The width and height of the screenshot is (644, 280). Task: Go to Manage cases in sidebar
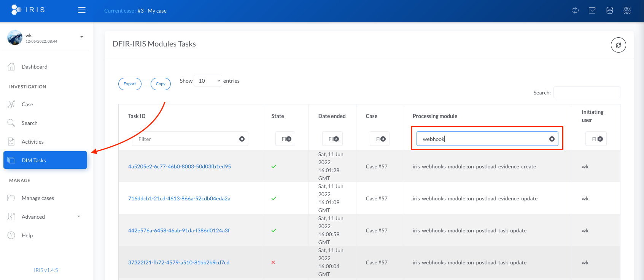click(x=38, y=198)
